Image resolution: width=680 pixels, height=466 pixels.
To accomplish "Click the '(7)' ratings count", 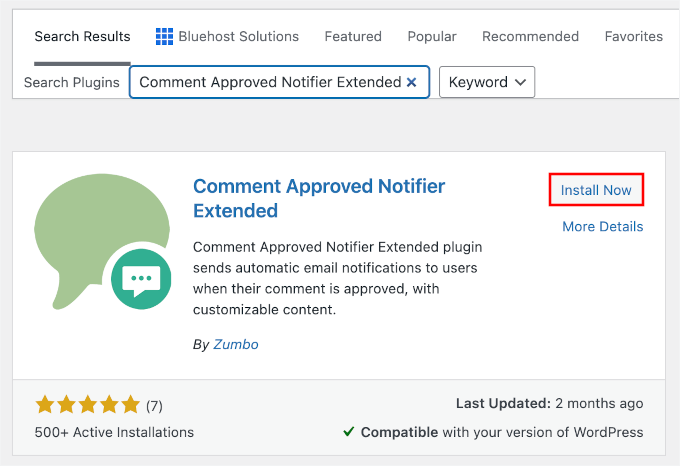I will [x=154, y=406].
